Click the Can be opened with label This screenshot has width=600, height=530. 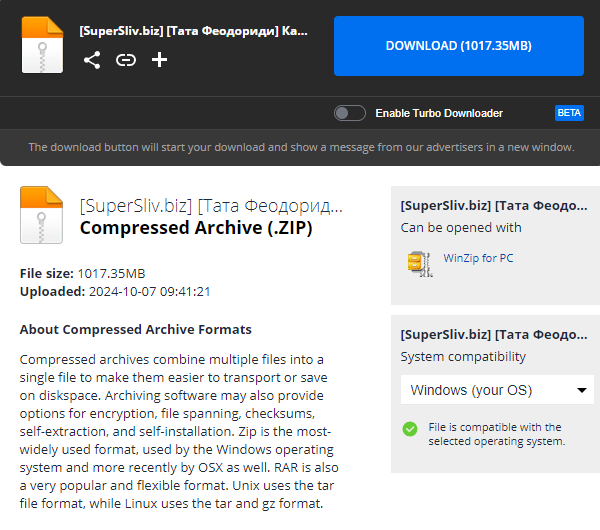coord(461,228)
